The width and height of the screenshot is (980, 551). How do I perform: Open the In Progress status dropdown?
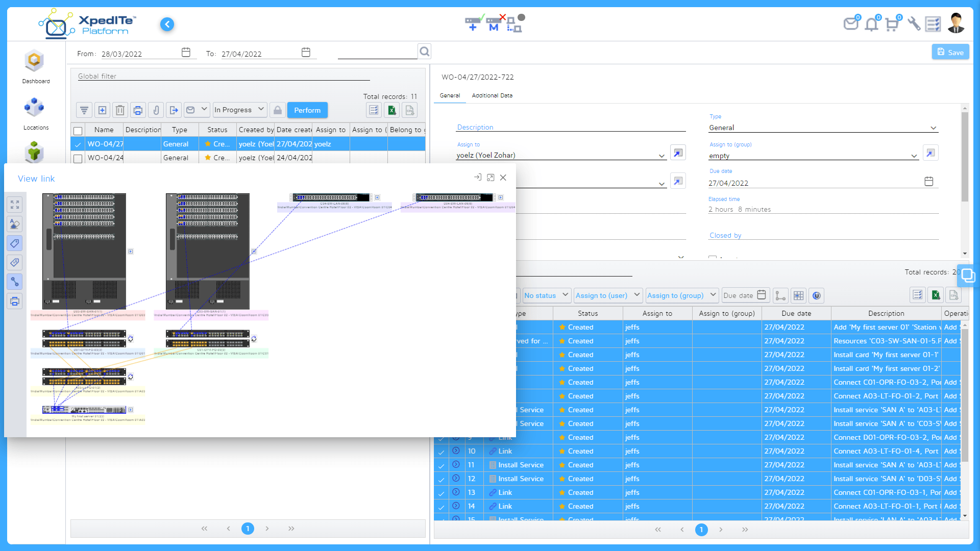(x=239, y=110)
